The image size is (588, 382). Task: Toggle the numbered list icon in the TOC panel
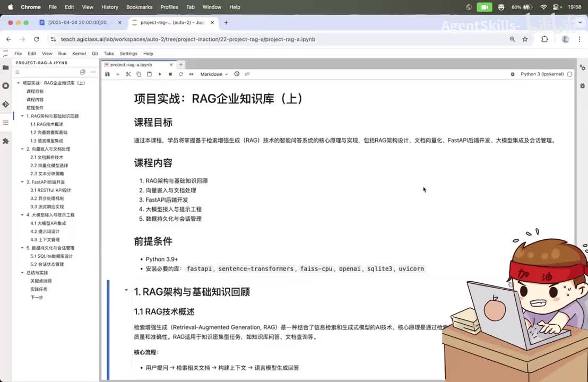(18, 72)
